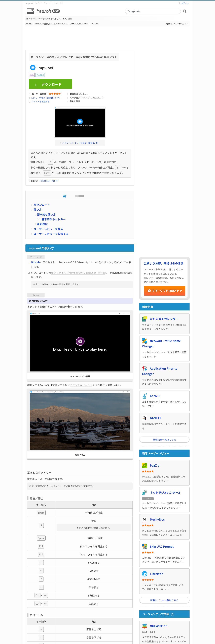This screenshot has width=215, height=644.
Task: Click 新着レビュー一覧はこちら button
Action: tap(164, 600)
